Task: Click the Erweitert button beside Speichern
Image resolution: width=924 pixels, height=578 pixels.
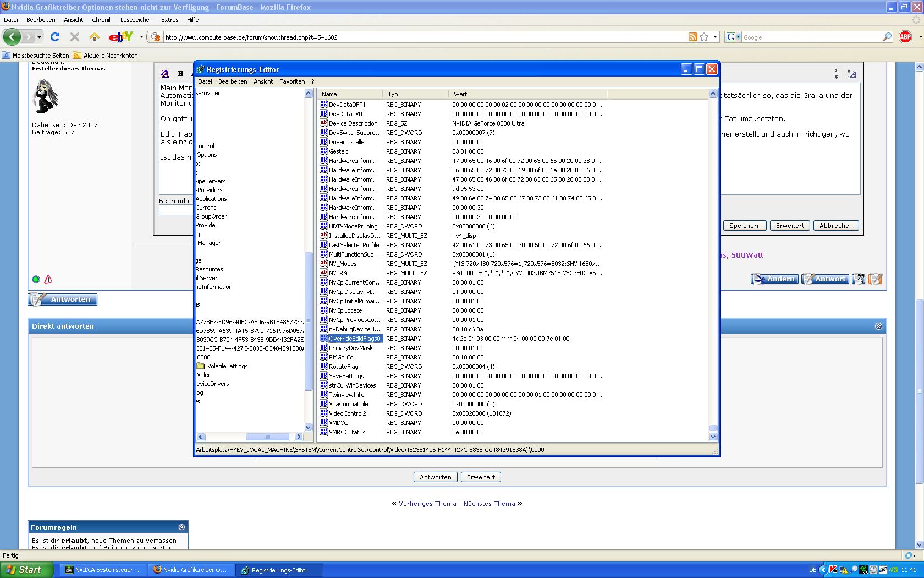Action: tap(790, 226)
